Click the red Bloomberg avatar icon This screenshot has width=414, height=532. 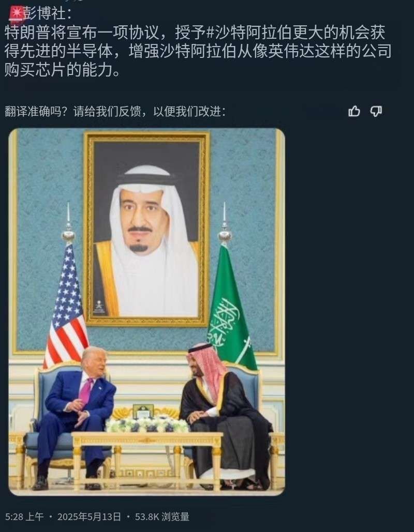pyautogui.click(x=16, y=13)
